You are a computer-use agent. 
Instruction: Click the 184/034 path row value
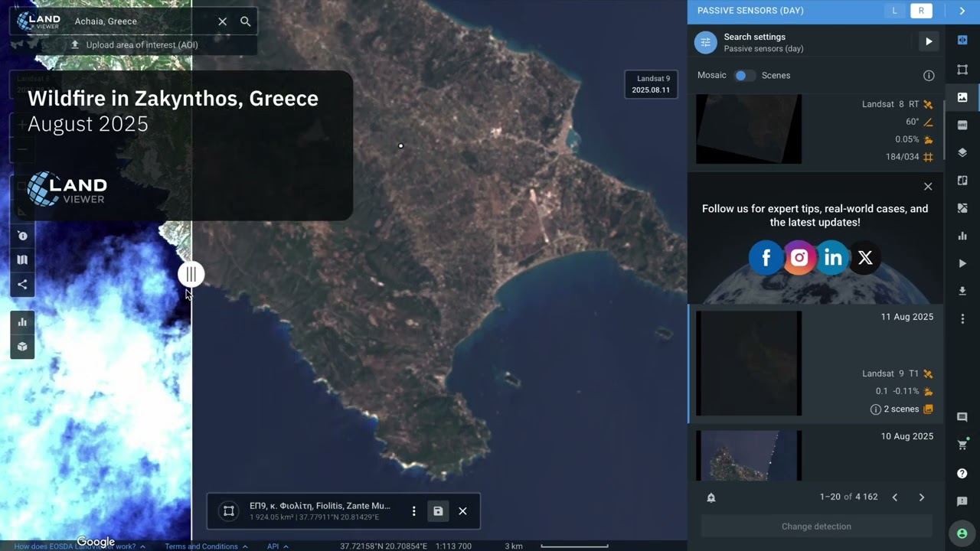pyautogui.click(x=902, y=157)
